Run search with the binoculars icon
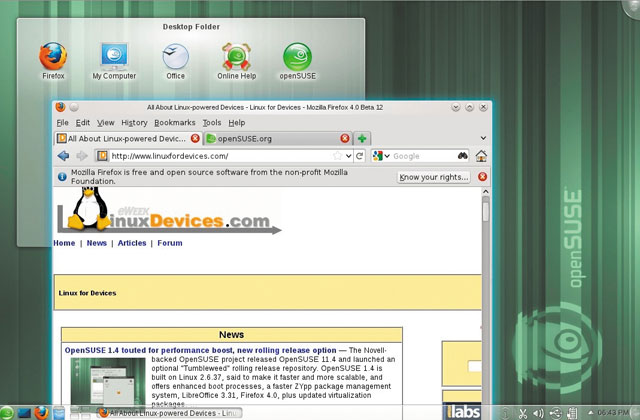 click(462, 156)
